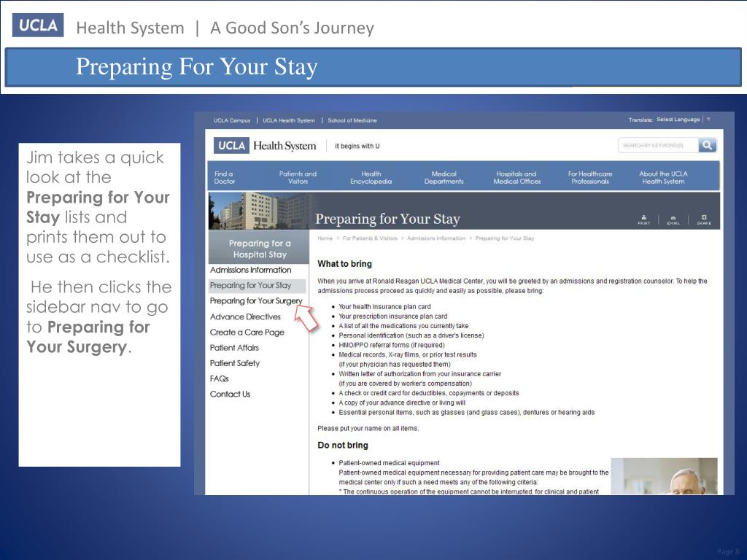Click 'Personal identification' list item

pos(411,335)
